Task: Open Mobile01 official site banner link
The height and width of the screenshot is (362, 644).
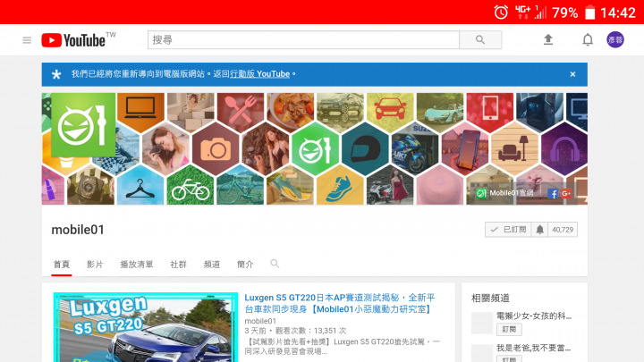Action: point(504,193)
